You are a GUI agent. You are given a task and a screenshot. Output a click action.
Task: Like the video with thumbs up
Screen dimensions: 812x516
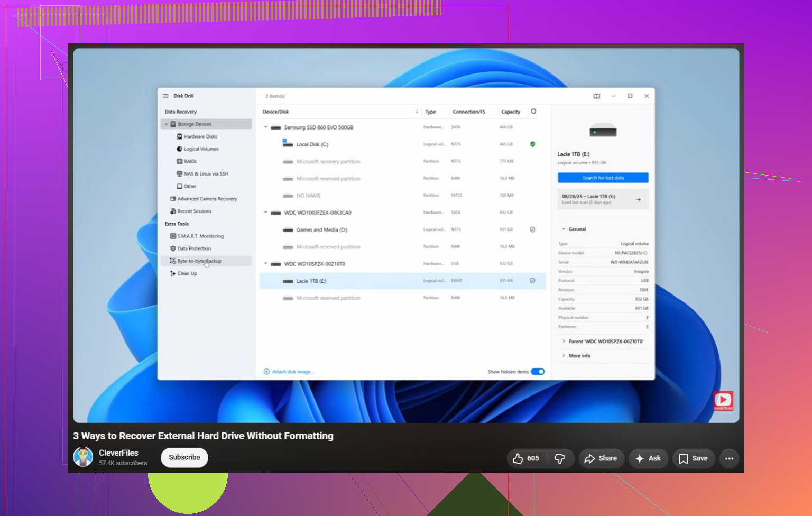(527, 458)
